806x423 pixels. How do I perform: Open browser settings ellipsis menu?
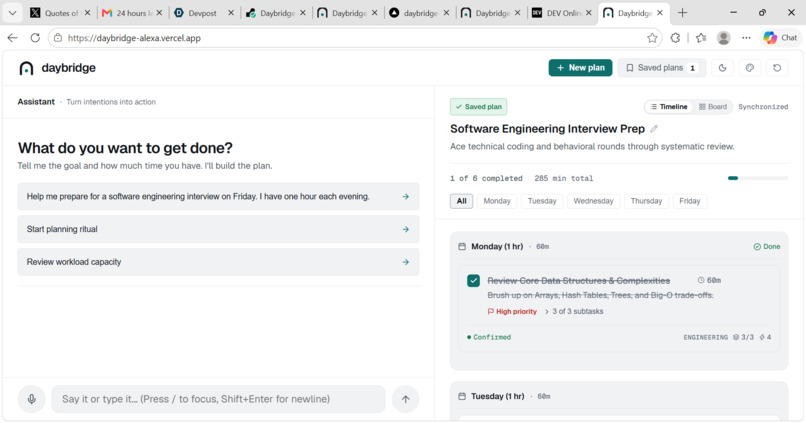tap(746, 38)
